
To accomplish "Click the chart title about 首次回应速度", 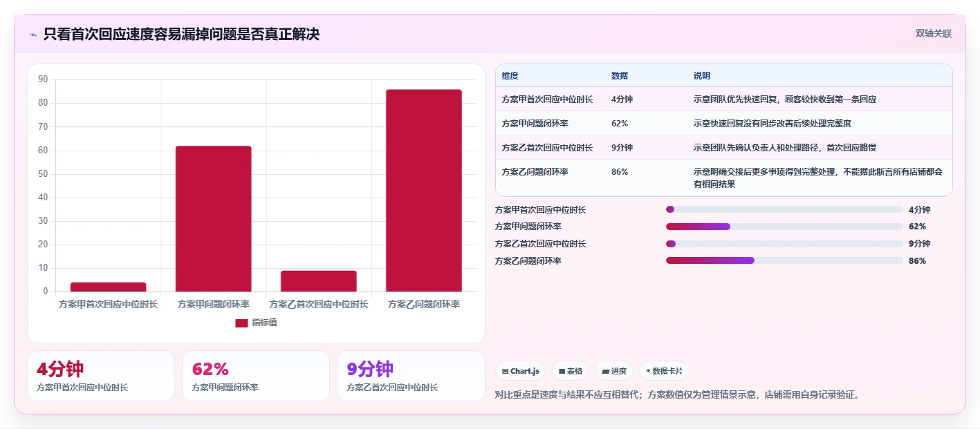I will pyautogui.click(x=181, y=34).
